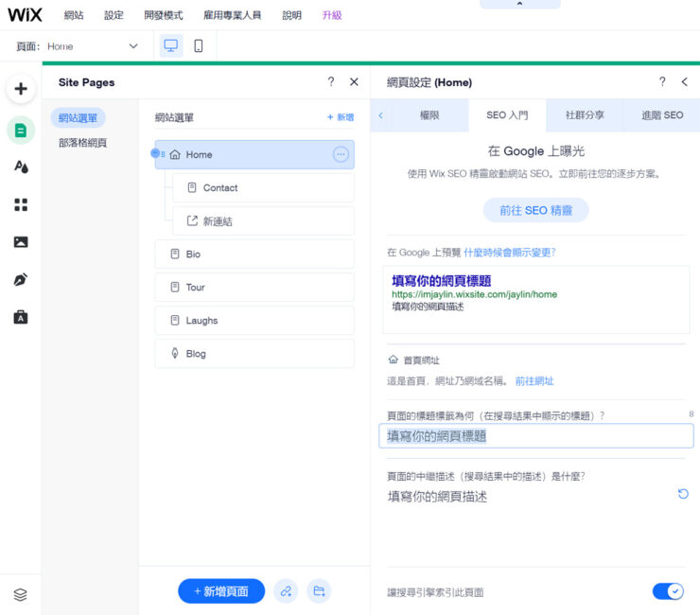Image resolution: width=700 pixels, height=615 pixels.
Task: Select 網站選單 in the left list
Action: 79,118
